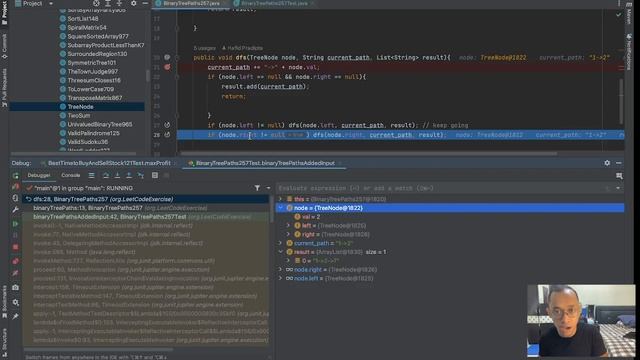Screen dimensions: 640x360
Task: Click the red Stop debugging icon
Action: (x=16, y=247)
